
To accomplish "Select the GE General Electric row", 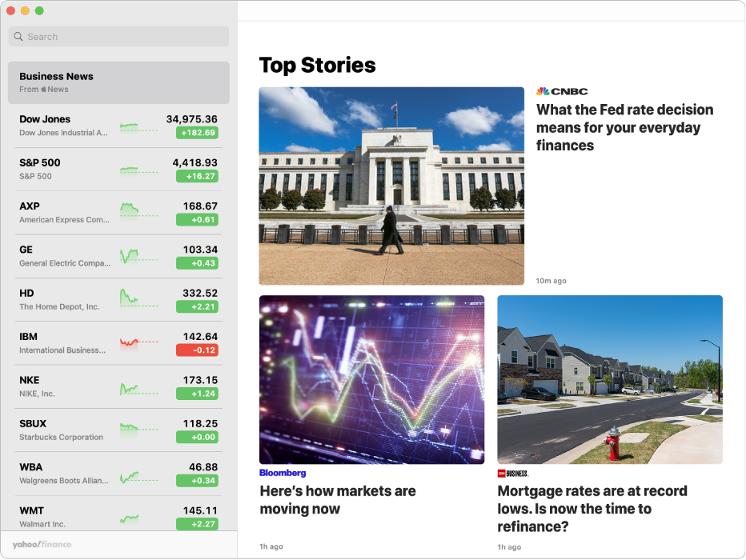I will (x=118, y=256).
